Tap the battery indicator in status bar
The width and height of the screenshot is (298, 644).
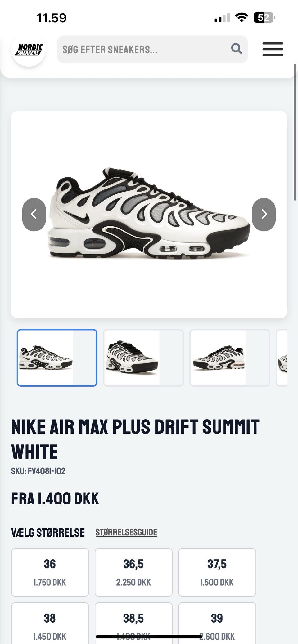pos(264,18)
